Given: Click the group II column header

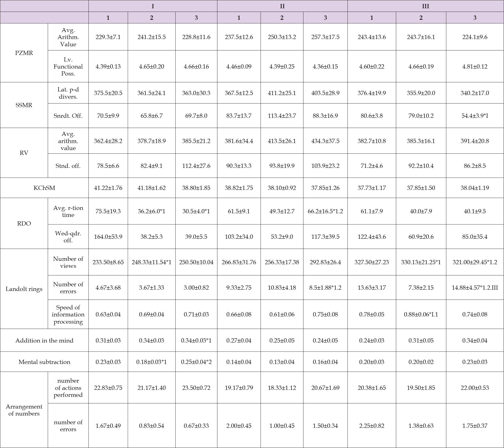Looking at the screenshot, I should [x=282, y=6].
